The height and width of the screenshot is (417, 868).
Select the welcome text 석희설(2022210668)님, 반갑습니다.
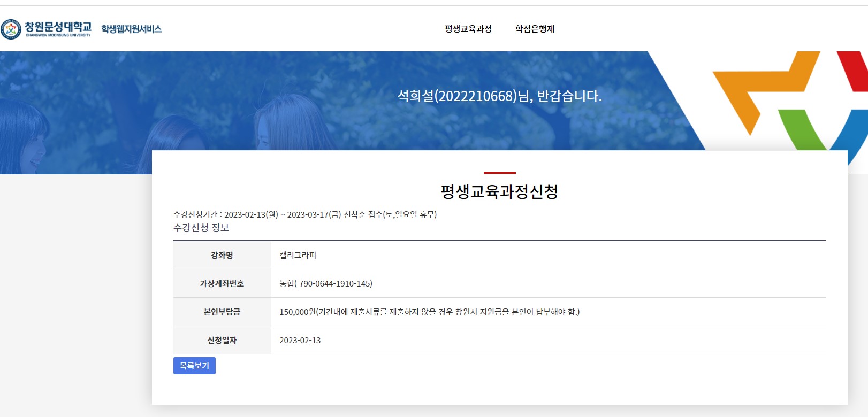pos(499,96)
